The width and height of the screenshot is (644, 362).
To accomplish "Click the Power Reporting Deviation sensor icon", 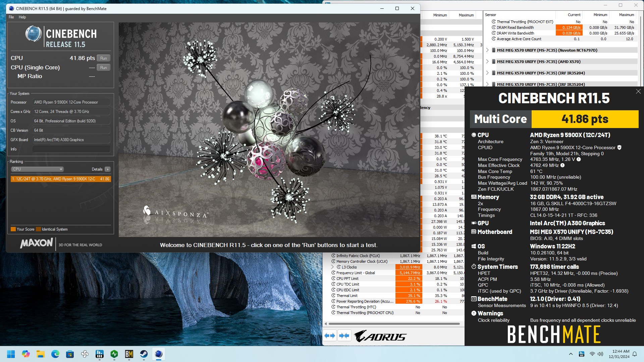I will [x=333, y=301].
